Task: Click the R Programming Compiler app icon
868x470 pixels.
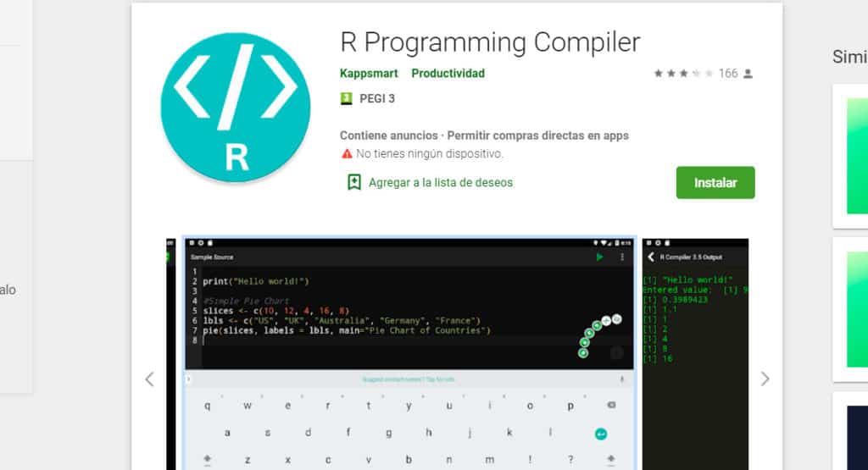Action: 236,108
